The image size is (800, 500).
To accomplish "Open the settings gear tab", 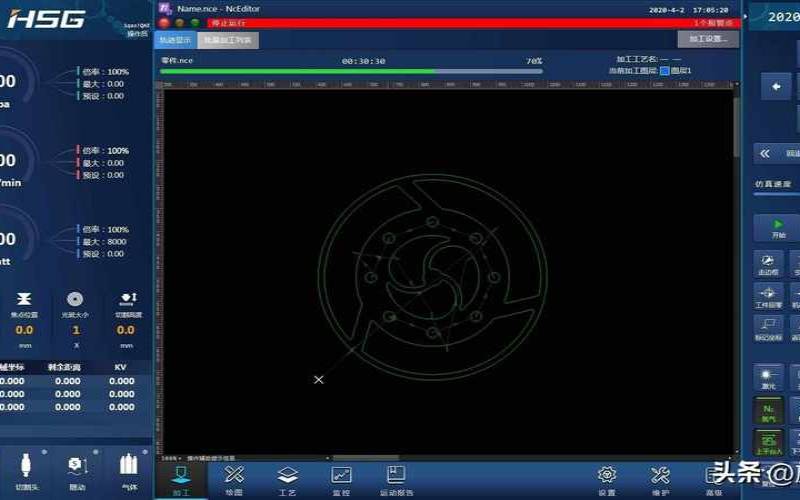I will (607, 481).
